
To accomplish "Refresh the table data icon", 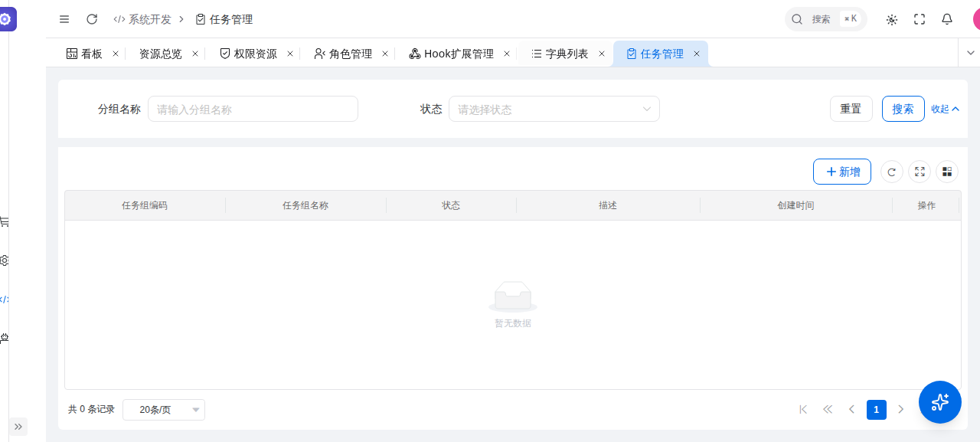I will click(892, 172).
